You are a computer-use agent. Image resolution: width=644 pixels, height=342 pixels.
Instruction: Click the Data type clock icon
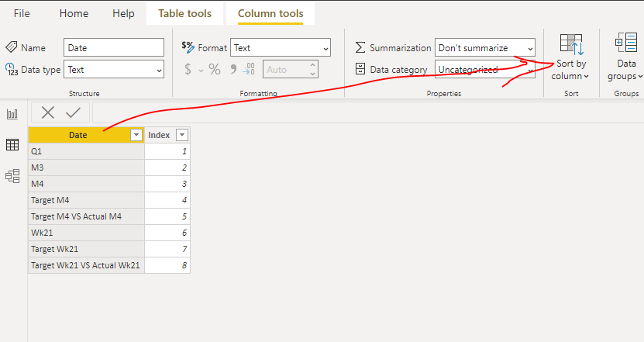tap(12, 69)
